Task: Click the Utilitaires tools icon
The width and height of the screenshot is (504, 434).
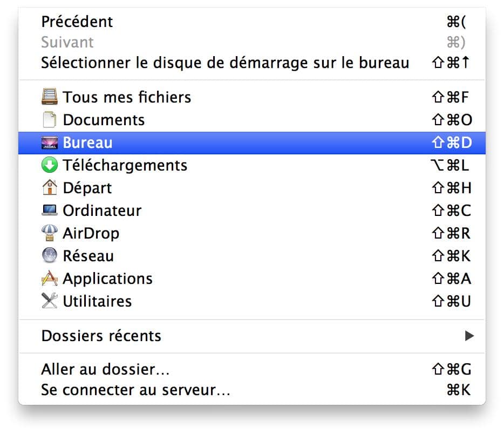Action: (50, 301)
